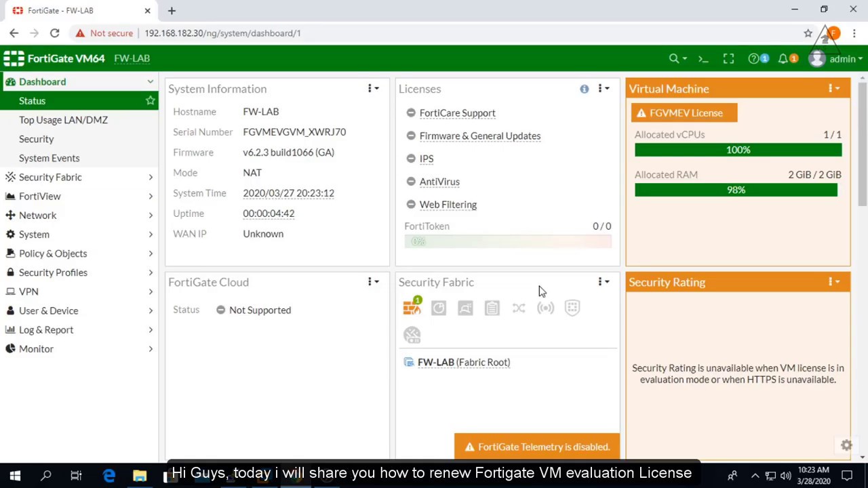868x488 pixels.
Task: Click the browser address bar URL
Action: tap(222, 33)
